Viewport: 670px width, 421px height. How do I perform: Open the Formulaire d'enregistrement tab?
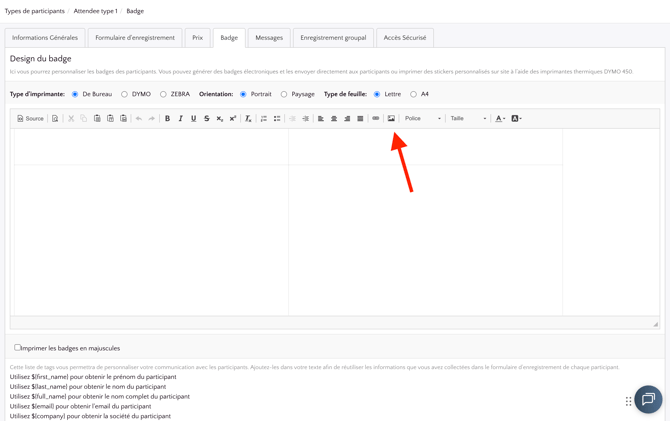(135, 38)
